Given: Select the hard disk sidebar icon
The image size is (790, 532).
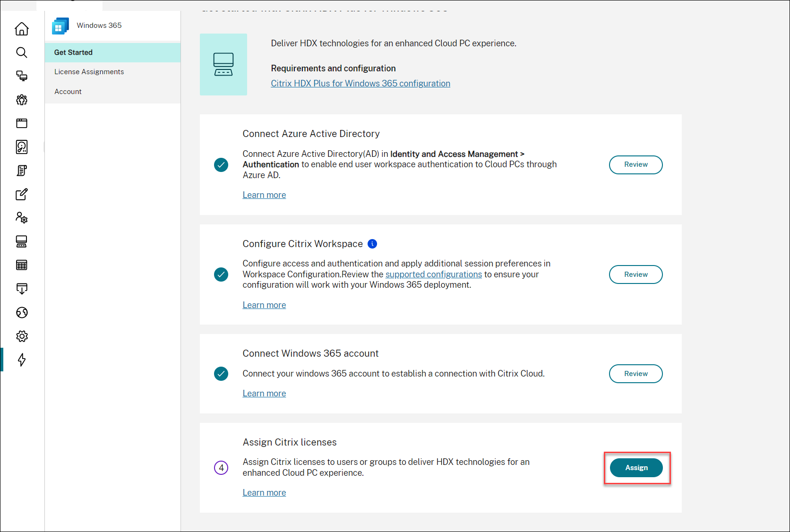Looking at the screenshot, I should 22,147.
